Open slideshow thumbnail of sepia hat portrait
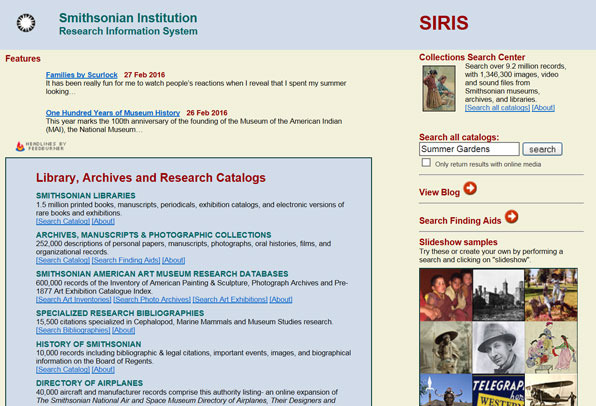The height and width of the screenshot is (406, 596). click(446, 347)
